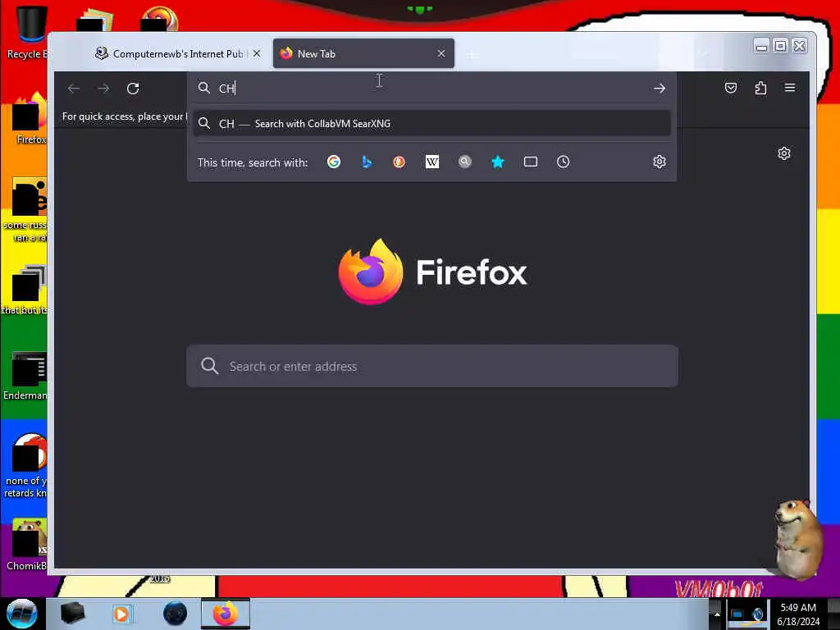Screen dimensions: 840x630
Task: Open the Extensions puzzle icon
Action: (x=760, y=88)
